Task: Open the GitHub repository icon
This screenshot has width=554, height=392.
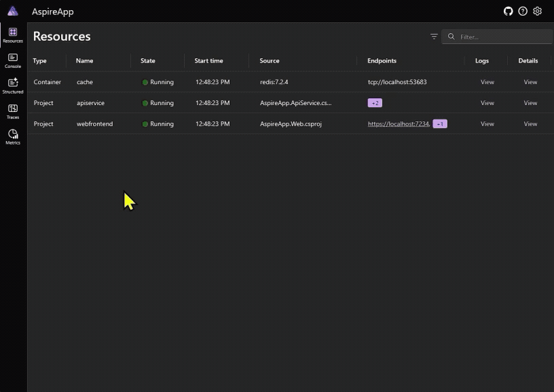Action: (x=508, y=12)
